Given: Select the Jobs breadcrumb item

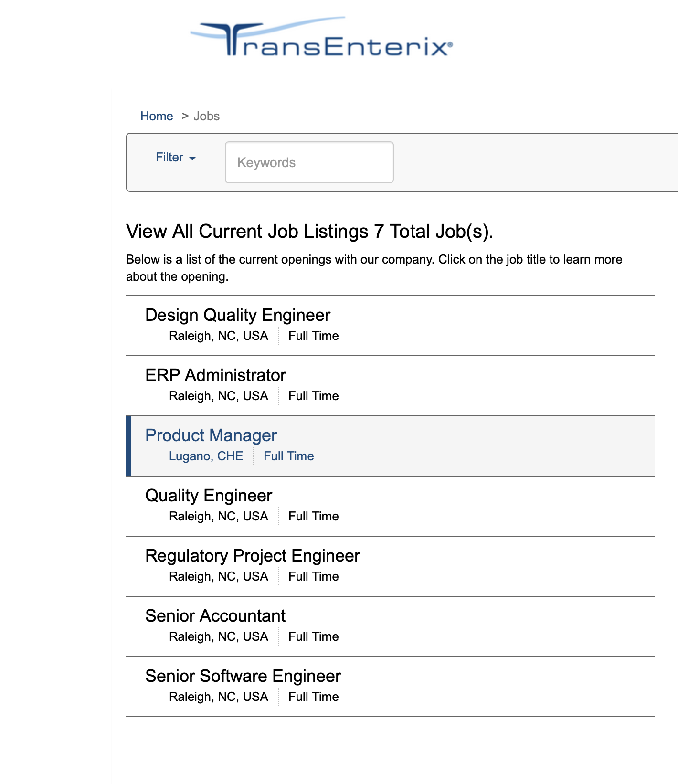Looking at the screenshot, I should coord(206,116).
